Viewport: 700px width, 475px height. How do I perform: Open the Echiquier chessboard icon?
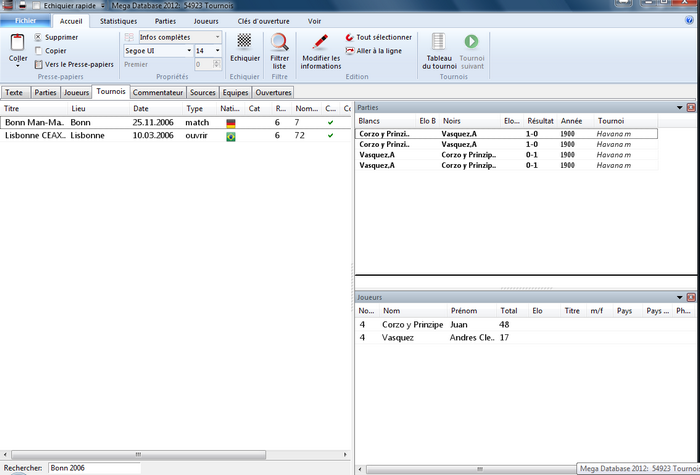[x=244, y=42]
